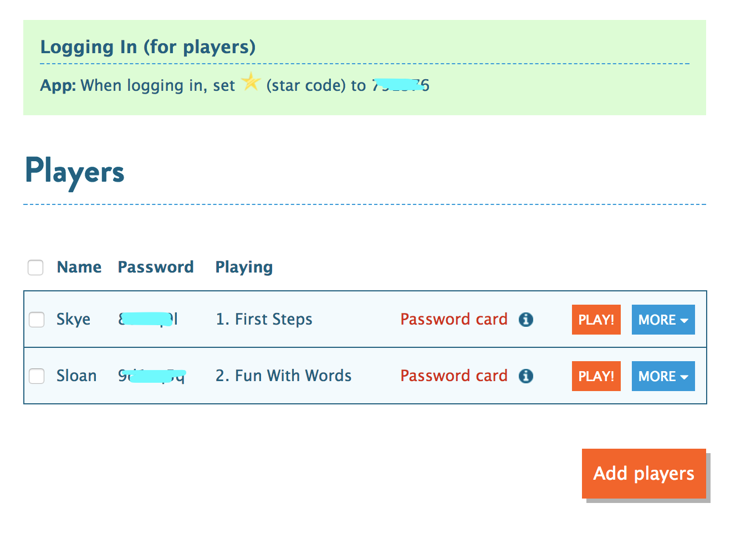Image resolution: width=756 pixels, height=534 pixels.
Task: Open Sloan's Password card link
Action: [454, 376]
